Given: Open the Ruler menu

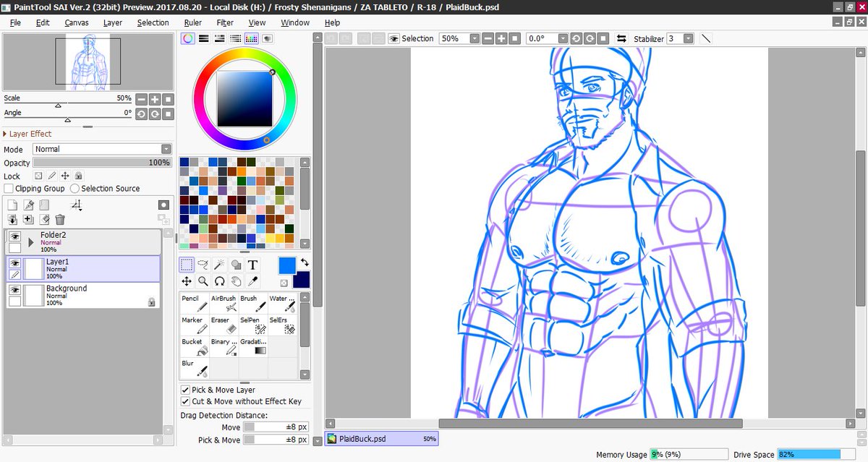Looking at the screenshot, I should point(192,22).
